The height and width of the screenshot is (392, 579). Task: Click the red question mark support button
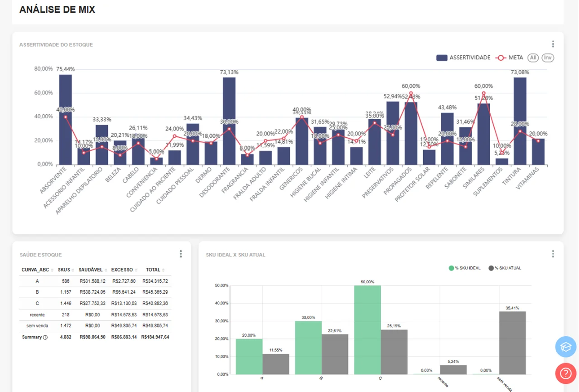[x=565, y=373]
